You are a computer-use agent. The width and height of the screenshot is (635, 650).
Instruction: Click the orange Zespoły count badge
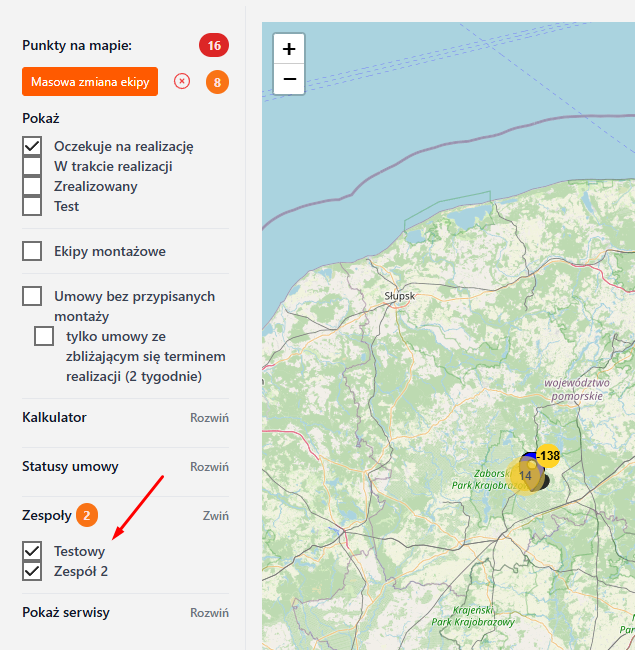click(x=87, y=516)
